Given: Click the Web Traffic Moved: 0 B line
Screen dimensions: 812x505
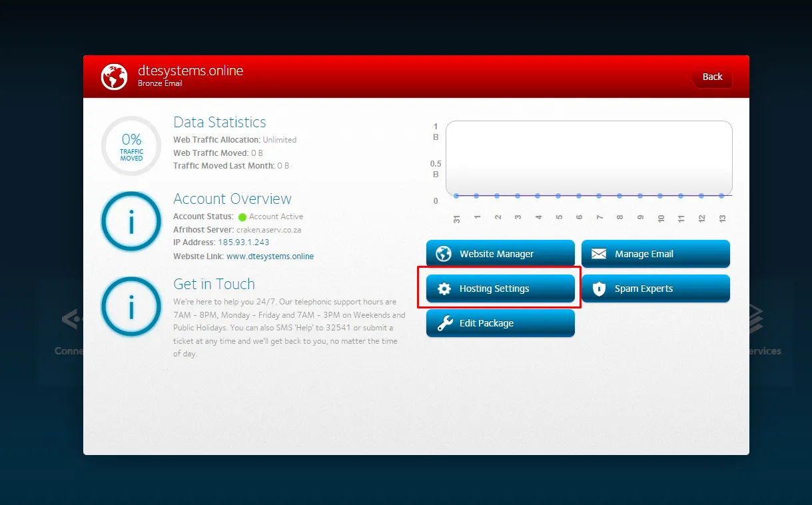Looking at the screenshot, I should pos(218,153).
